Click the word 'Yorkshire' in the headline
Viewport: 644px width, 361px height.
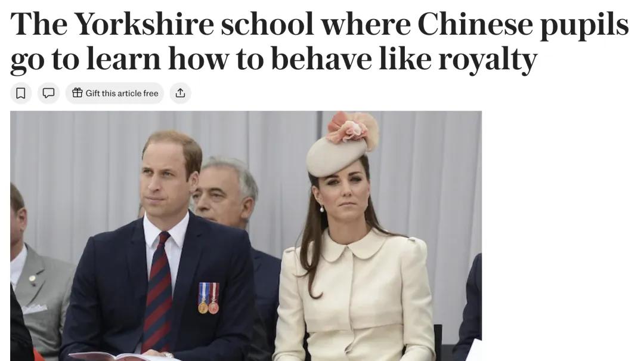[144, 24]
